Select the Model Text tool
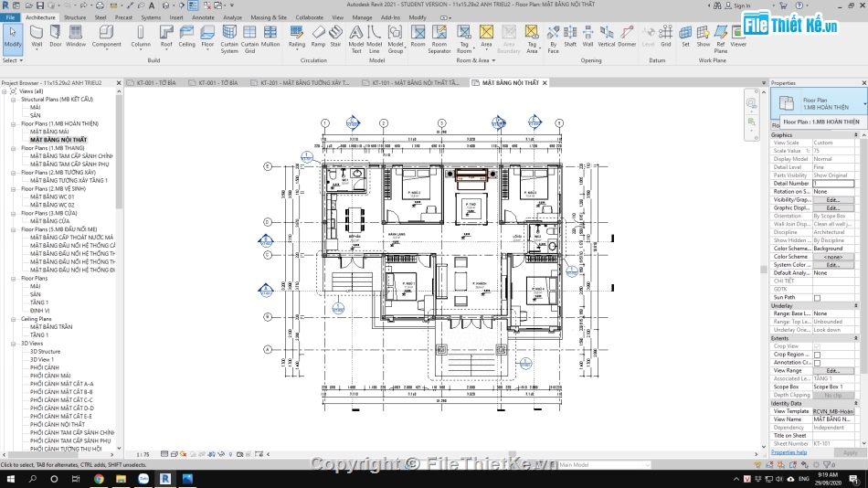The height and width of the screenshot is (488, 868). click(x=356, y=39)
